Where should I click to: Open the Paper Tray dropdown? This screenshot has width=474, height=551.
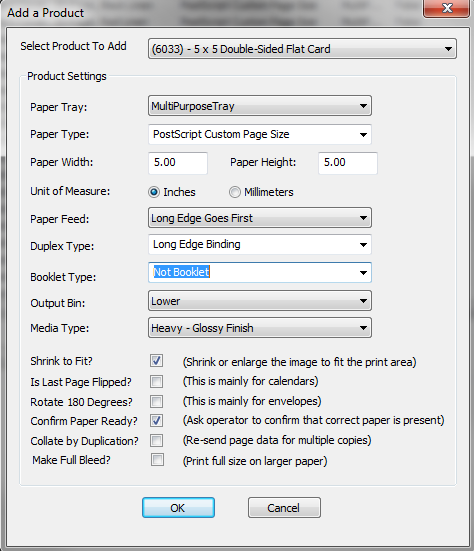point(260,106)
